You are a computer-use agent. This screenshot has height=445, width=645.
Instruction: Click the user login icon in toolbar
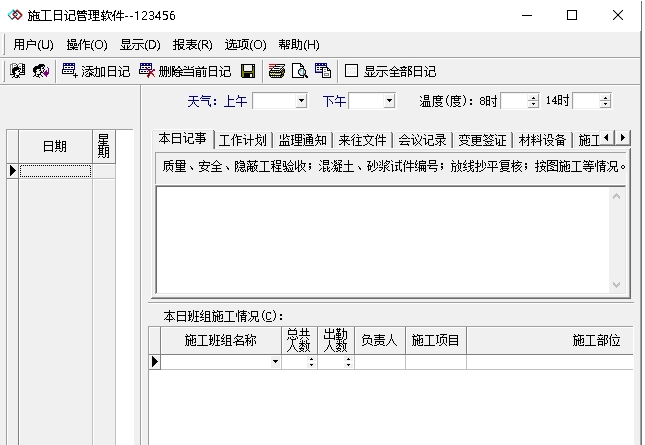18,71
